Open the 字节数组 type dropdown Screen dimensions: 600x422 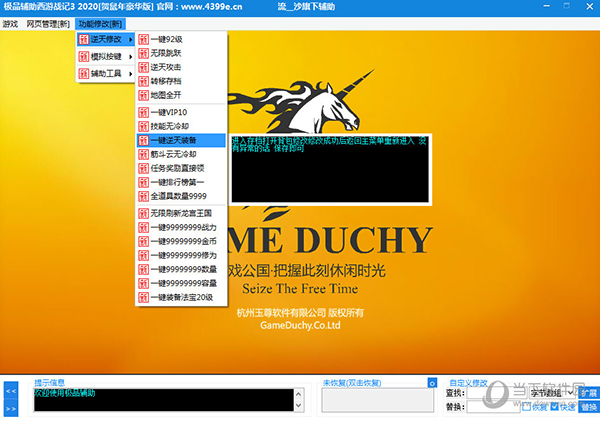click(x=553, y=393)
